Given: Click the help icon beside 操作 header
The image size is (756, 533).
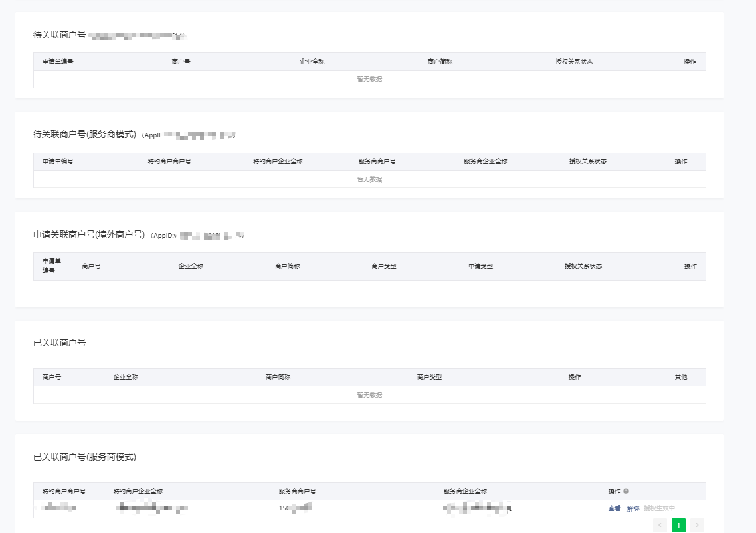Looking at the screenshot, I should tap(626, 491).
